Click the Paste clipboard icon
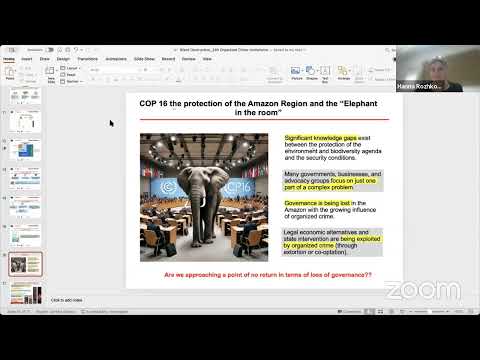This screenshot has height=360, width=480. (10, 71)
